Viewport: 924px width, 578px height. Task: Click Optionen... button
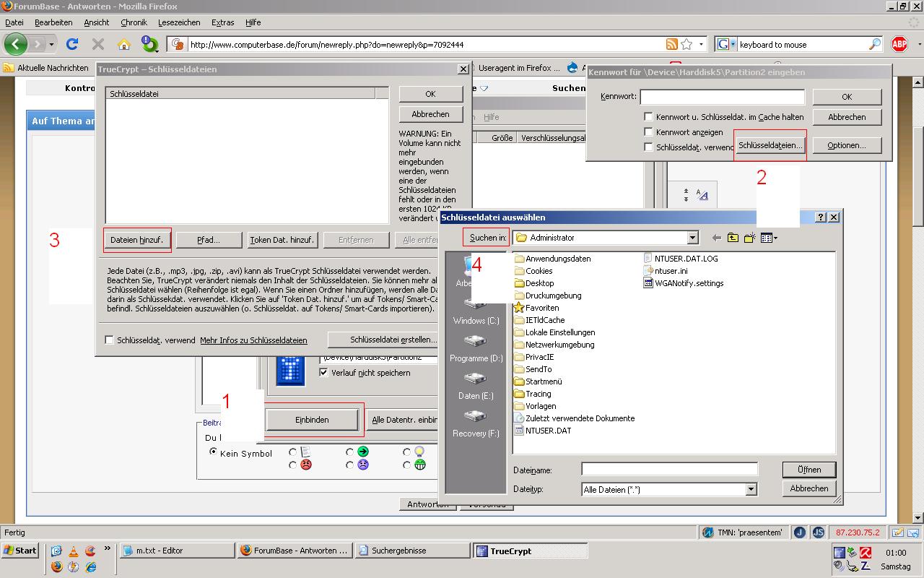pyautogui.click(x=847, y=145)
